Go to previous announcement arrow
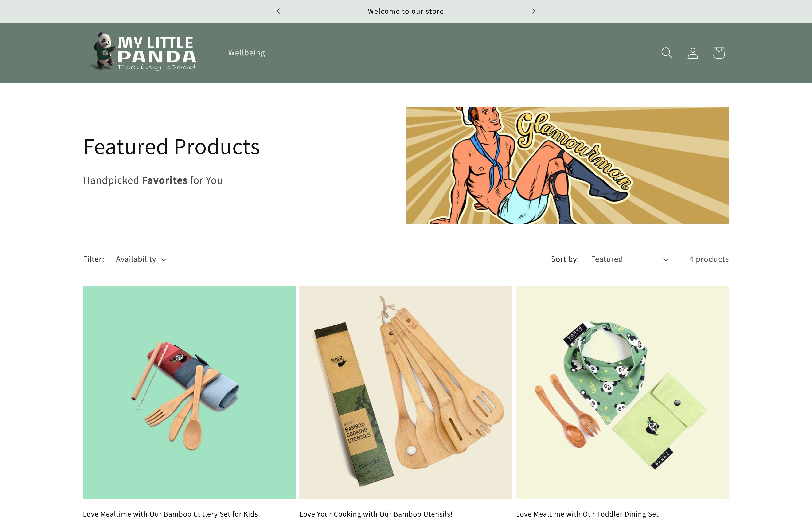812x525 pixels. point(278,11)
